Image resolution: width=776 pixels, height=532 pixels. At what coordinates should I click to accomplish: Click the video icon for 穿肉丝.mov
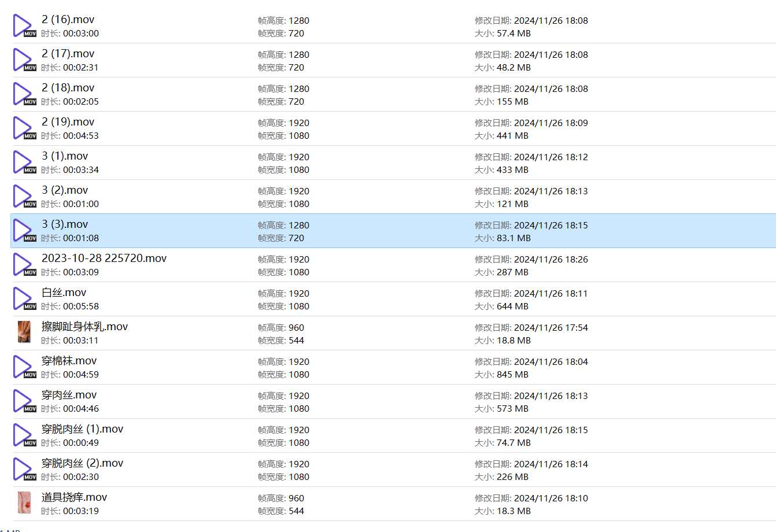[24, 401]
